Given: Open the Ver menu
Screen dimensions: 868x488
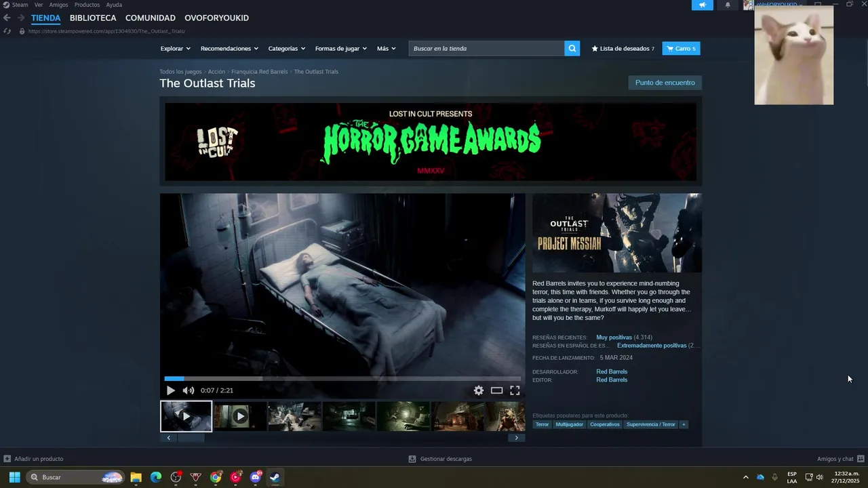Looking at the screenshot, I should click(x=39, y=5).
